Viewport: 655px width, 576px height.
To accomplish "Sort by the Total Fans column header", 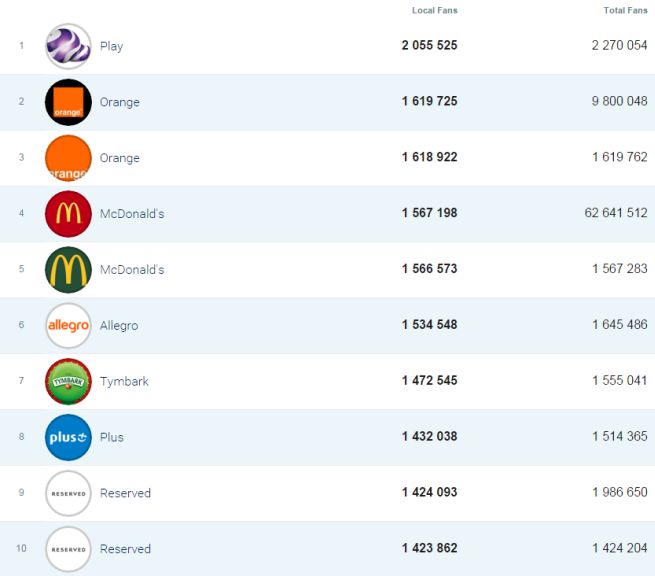I will tap(626, 10).
